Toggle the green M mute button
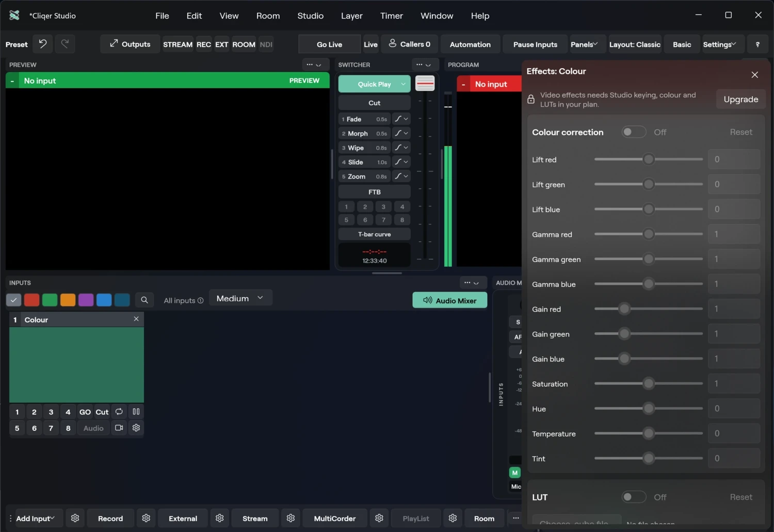Viewport: 774px width, 532px height. click(514, 473)
